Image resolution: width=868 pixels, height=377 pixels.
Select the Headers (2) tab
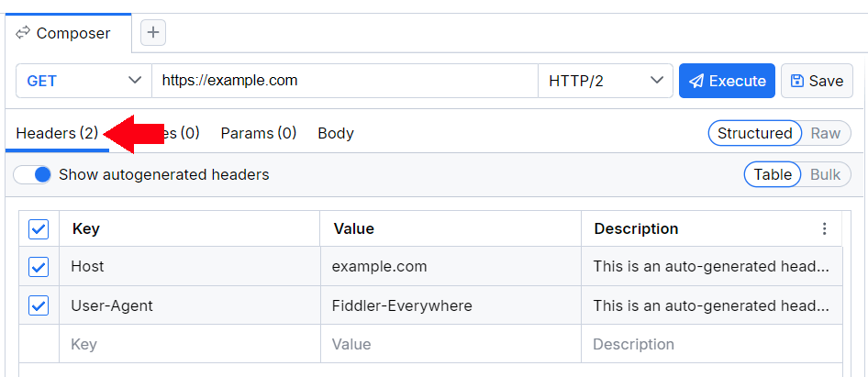[57, 133]
